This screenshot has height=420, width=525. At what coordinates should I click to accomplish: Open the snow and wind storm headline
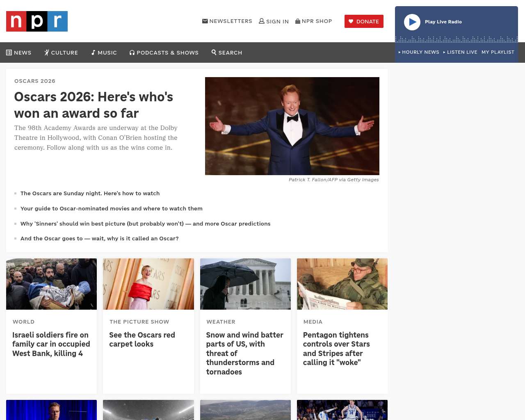click(245, 354)
